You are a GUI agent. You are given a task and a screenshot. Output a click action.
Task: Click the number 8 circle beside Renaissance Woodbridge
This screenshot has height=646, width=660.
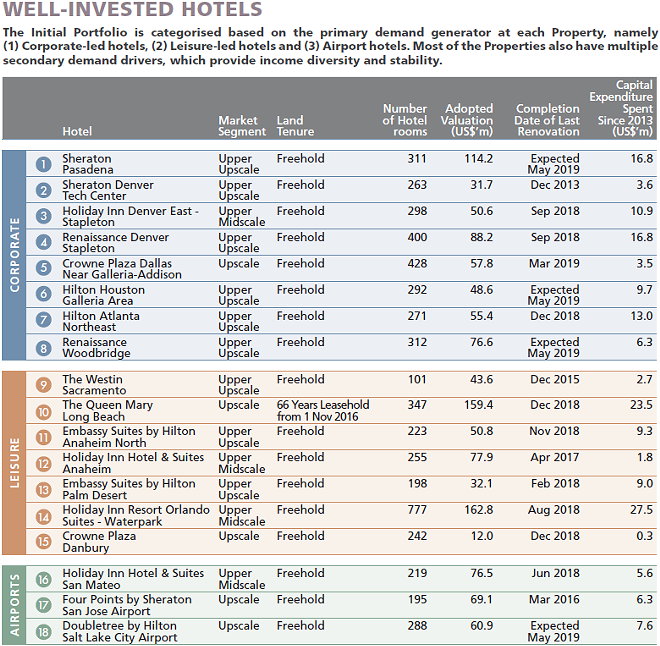pyautogui.click(x=43, y=348)
